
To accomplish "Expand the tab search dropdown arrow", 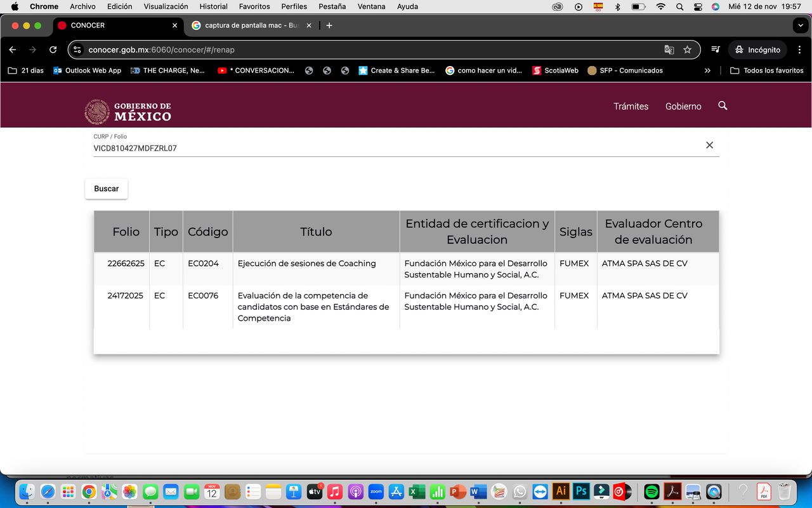I will 799,25.
